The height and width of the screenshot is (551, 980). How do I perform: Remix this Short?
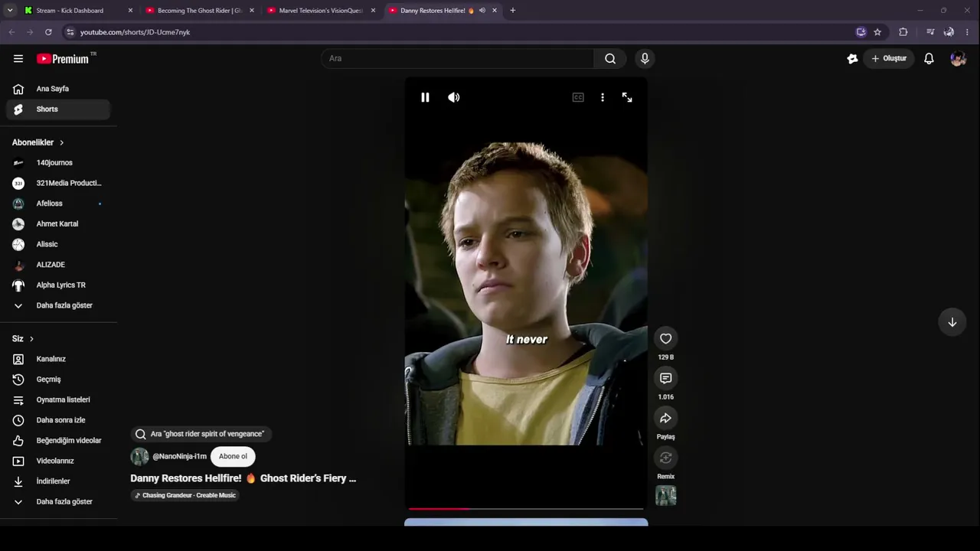[x=665, y=458]
